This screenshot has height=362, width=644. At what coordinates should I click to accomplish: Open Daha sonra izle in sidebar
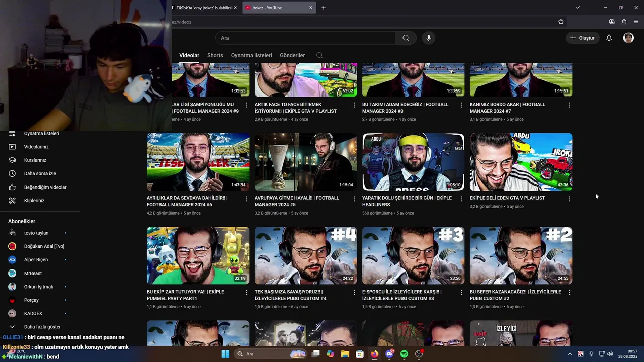(40, 173)
